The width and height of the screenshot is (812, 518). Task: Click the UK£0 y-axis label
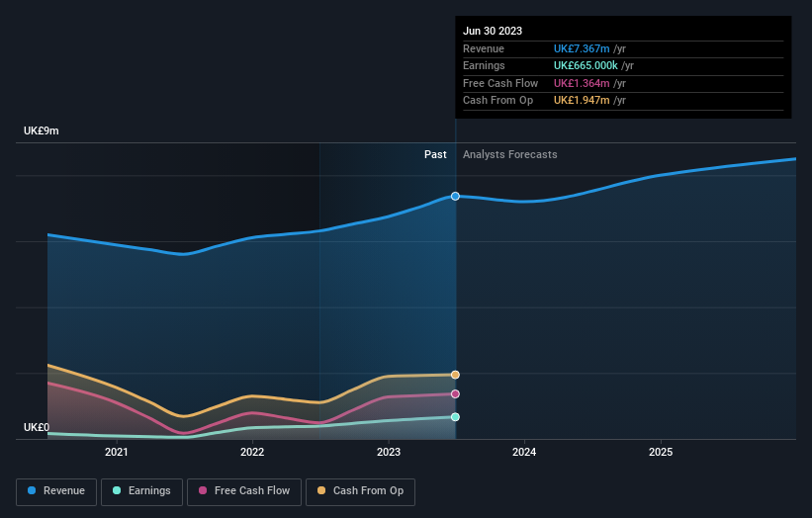37,427
